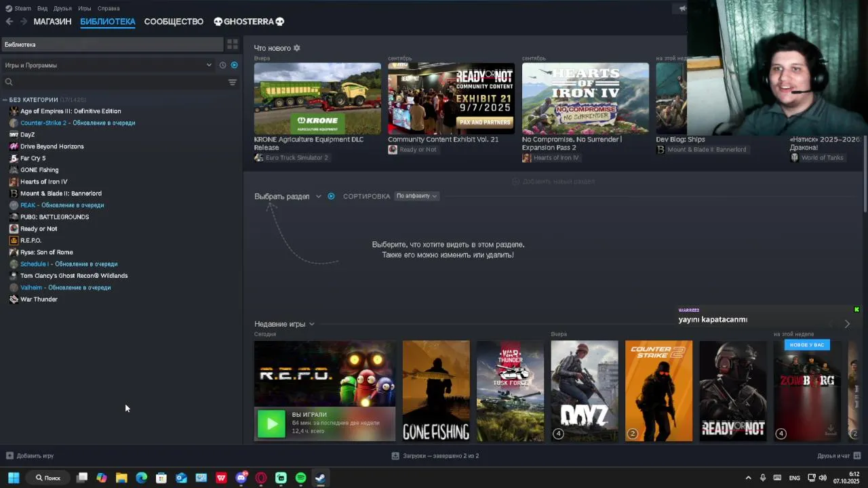Toggle the shelf option icon beside Выбрать раздел
Image resolution: width=868 pixels, height=488 pixels.
click(x=331, y=196)
